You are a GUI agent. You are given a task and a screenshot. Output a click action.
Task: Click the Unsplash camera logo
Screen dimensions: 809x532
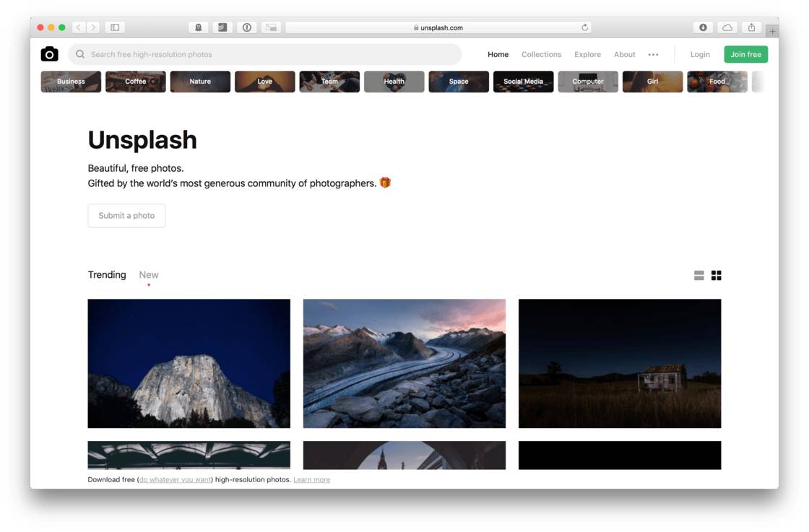(50, 54)
